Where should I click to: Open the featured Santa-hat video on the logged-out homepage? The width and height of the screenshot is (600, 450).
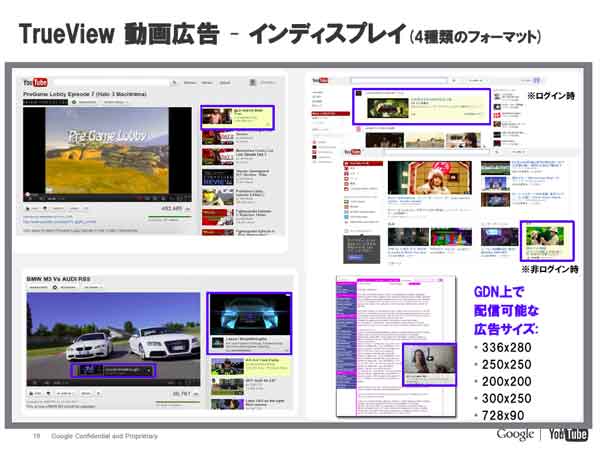tap(430, 178)
